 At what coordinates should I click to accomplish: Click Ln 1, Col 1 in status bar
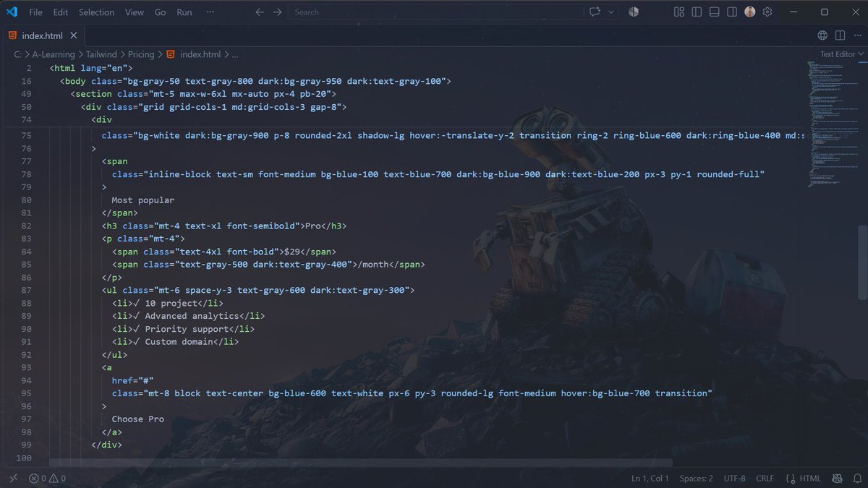coord(650,479)
